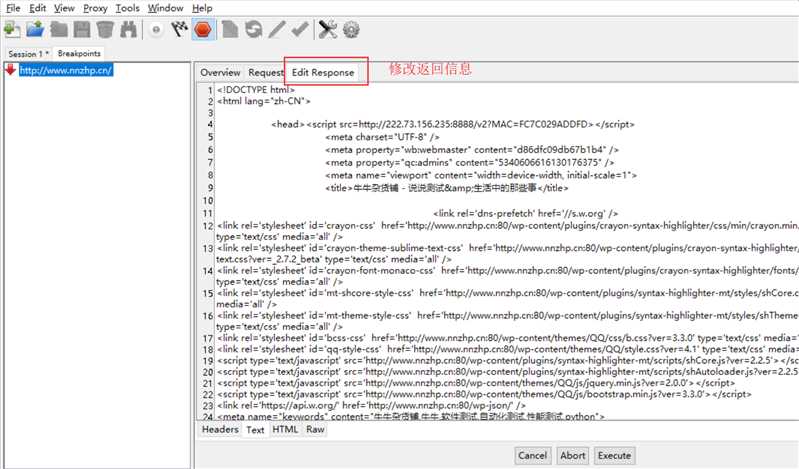Click the crayon-font-monaco-css line

click(508, 275)
